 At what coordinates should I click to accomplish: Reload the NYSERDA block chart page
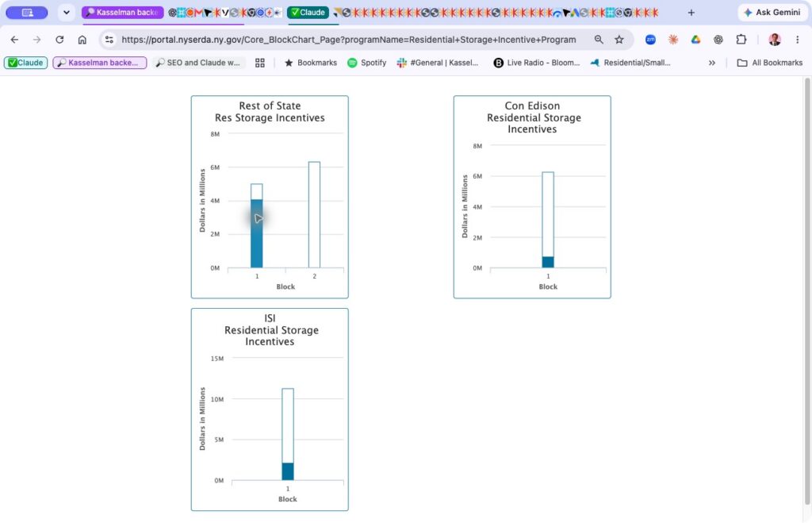59,40
